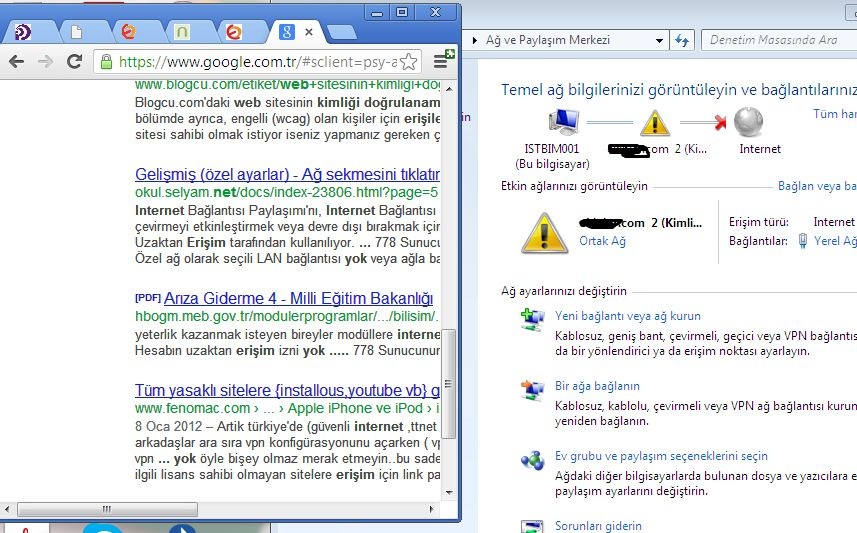Click the warning network icon in network map

coord(655,122)
